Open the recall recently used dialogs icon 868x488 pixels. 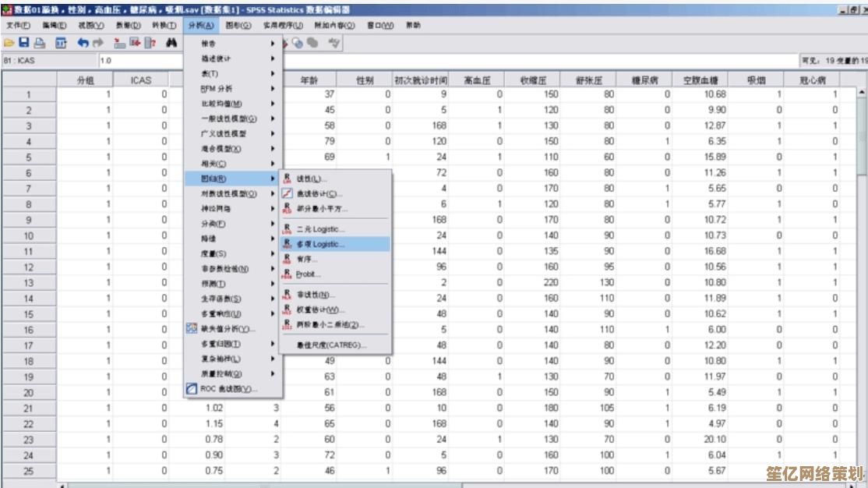[60, 41]
